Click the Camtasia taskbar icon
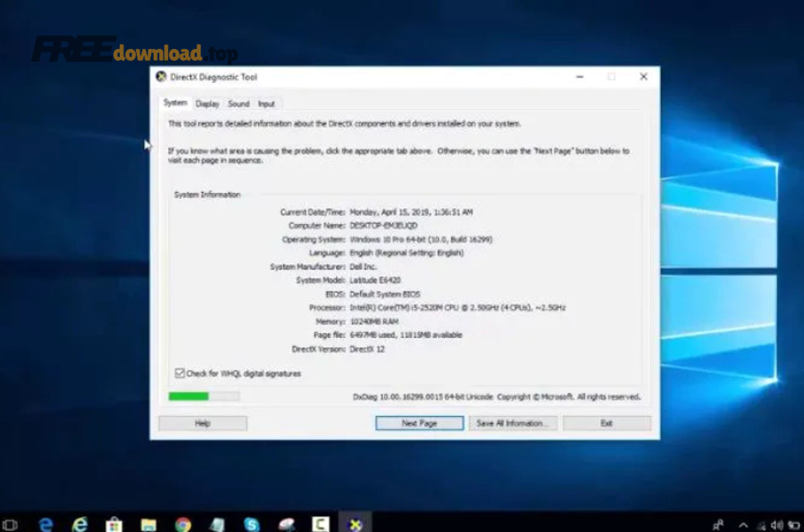The width and height of the screenshot is (804, 532). (x=321, y=524)
